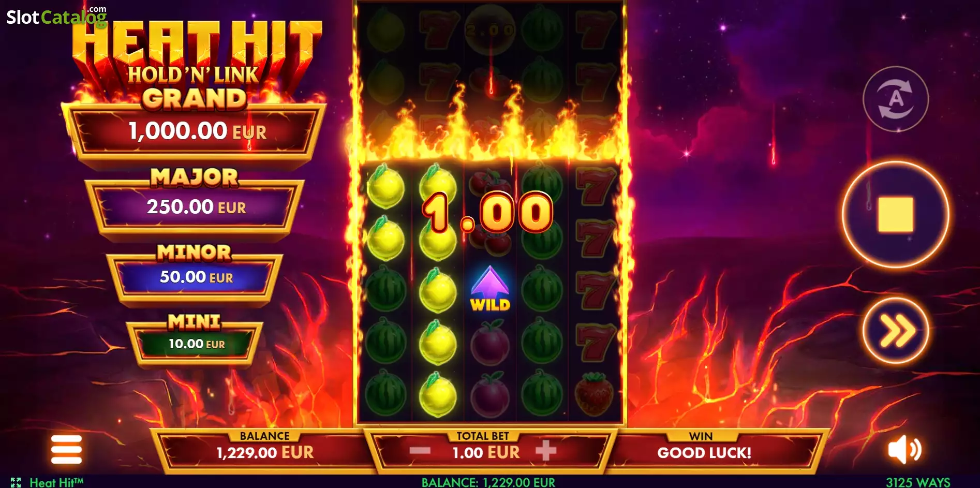
Task: Click the SlotCatalog.com logo
Action: [56, 17]
